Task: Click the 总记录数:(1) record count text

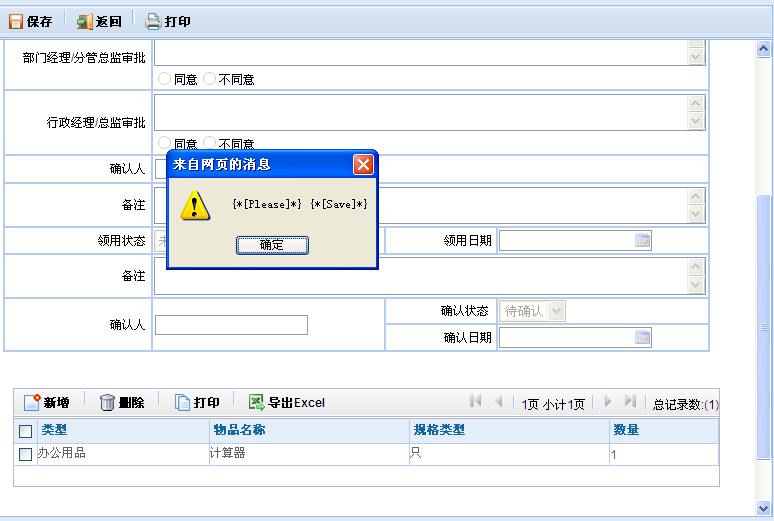Action: click(685, 404)
